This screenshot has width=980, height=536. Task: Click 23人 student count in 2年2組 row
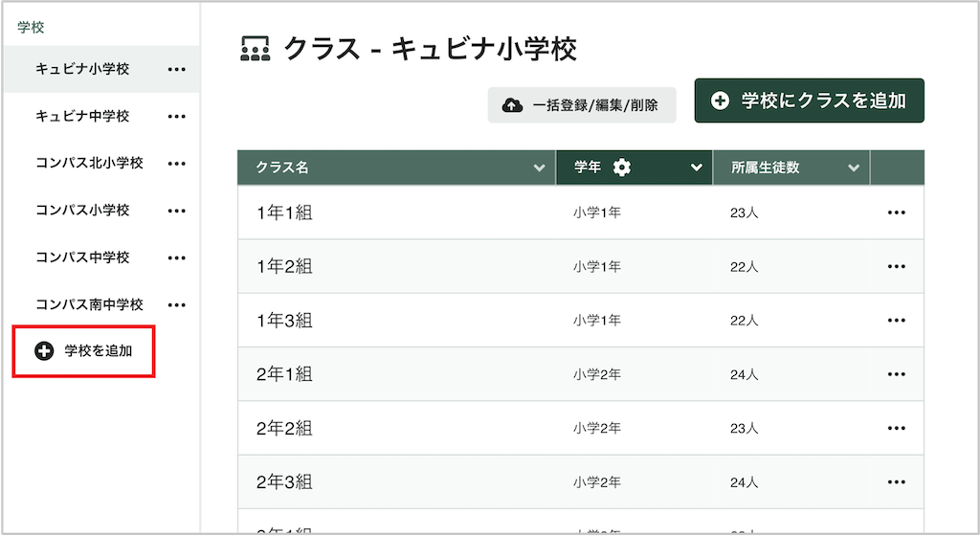coord(744,429)
